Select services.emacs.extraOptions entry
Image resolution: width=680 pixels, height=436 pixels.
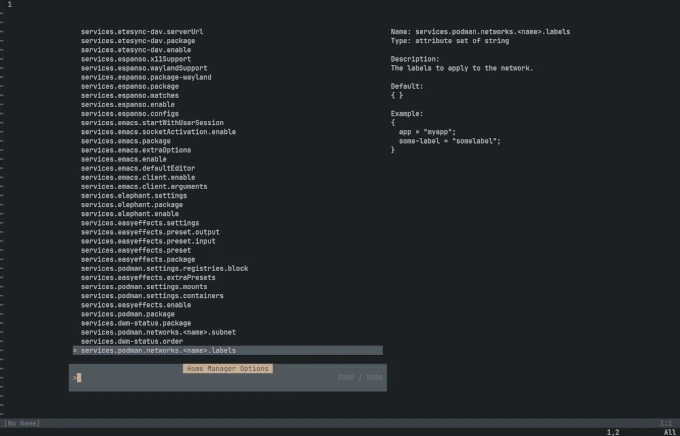click(136, 150)
